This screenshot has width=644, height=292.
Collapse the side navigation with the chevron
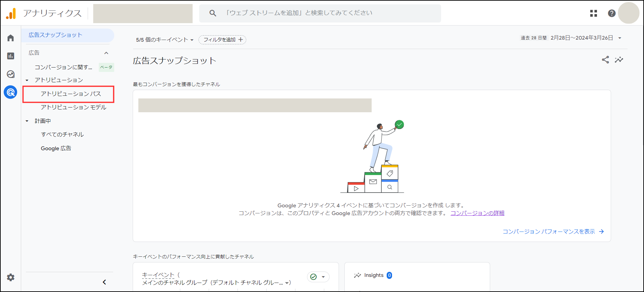104,282
